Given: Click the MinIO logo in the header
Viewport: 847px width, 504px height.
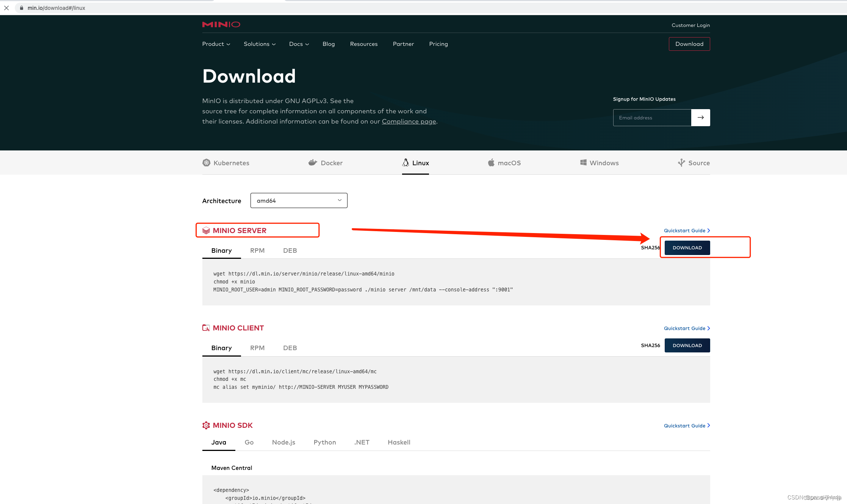Looking at the screenshot, I should (221, 25).
